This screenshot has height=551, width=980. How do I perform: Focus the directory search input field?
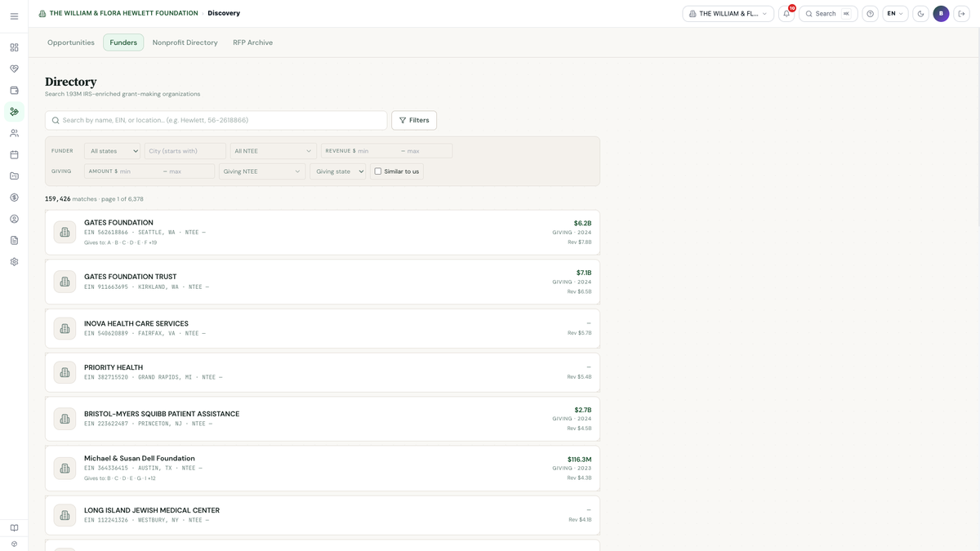(x=216, y=120)
